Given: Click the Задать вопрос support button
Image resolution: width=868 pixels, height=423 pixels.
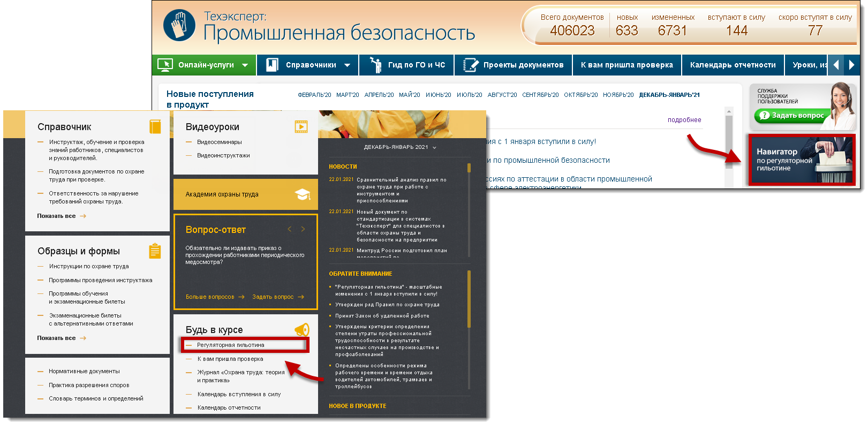Looking at the screenshot, I should (791, 115).
